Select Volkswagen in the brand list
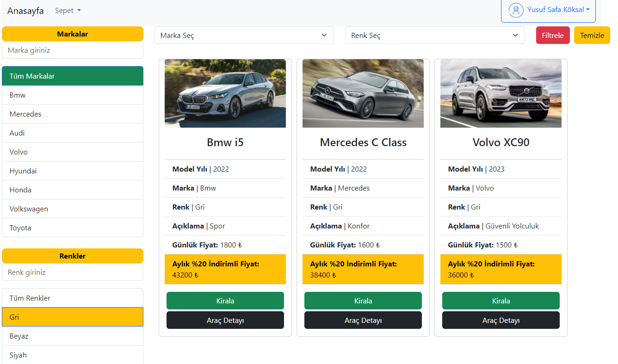Screen dimensions: 618x364 point(73,209)
